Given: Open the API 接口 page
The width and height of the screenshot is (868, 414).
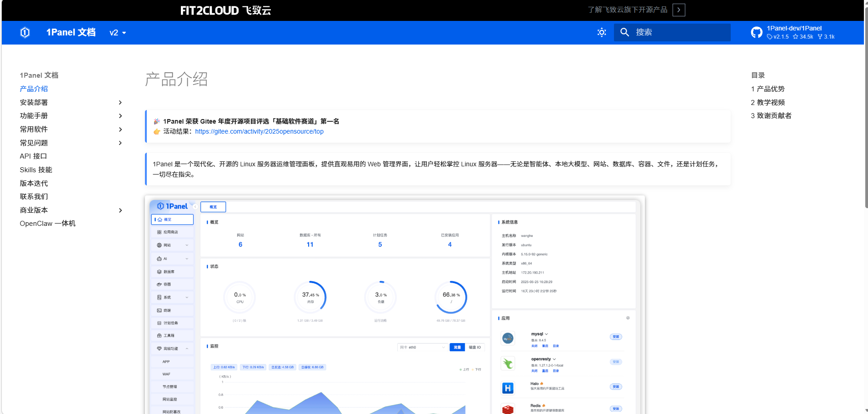Looking at the screenshot, I should coord(34,156).
